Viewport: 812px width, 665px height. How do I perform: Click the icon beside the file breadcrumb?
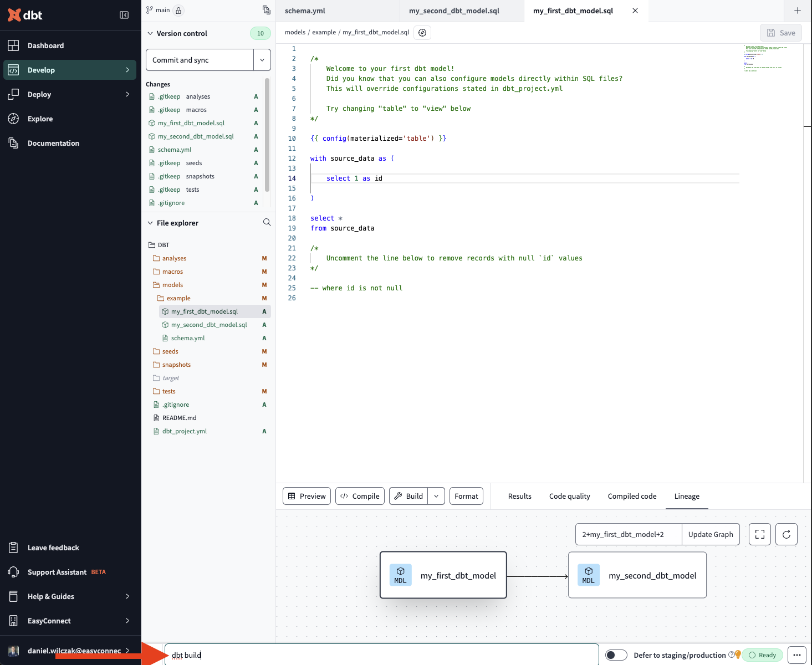[422, 33]
